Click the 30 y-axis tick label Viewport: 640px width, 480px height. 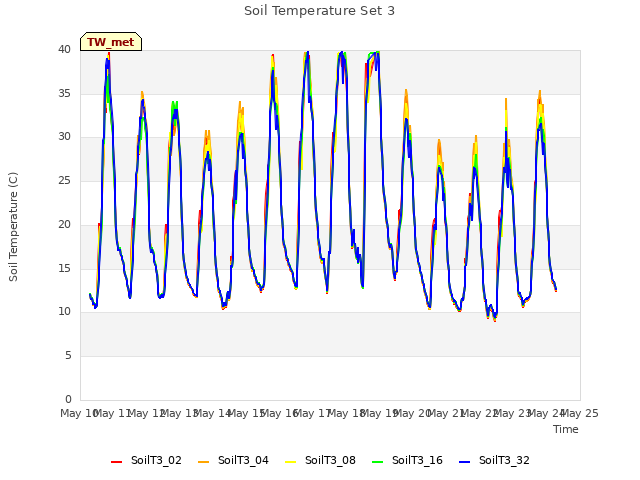[64, 137]
